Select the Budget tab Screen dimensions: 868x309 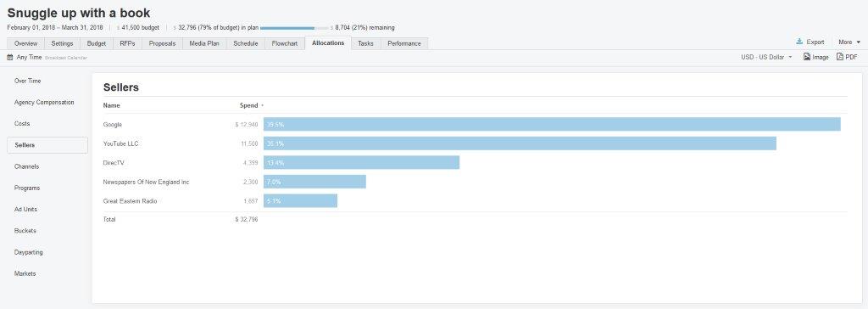(97, 43)
